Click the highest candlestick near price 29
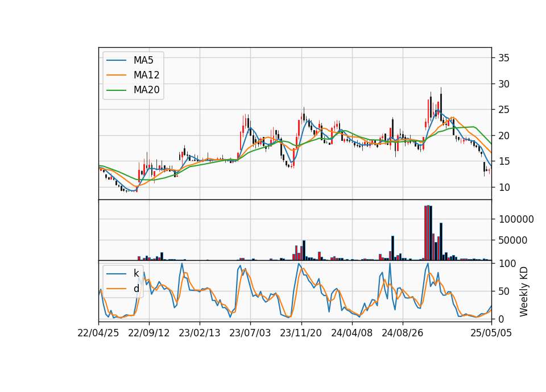 (441, 105)
